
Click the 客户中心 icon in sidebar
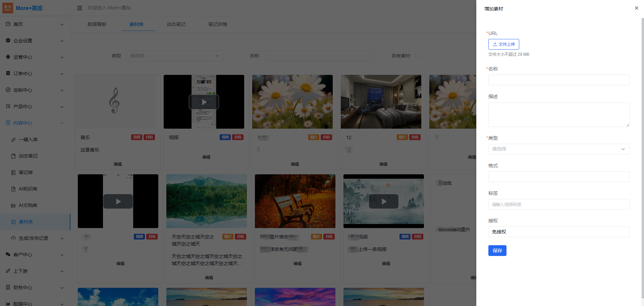click(x=8, y=255)
